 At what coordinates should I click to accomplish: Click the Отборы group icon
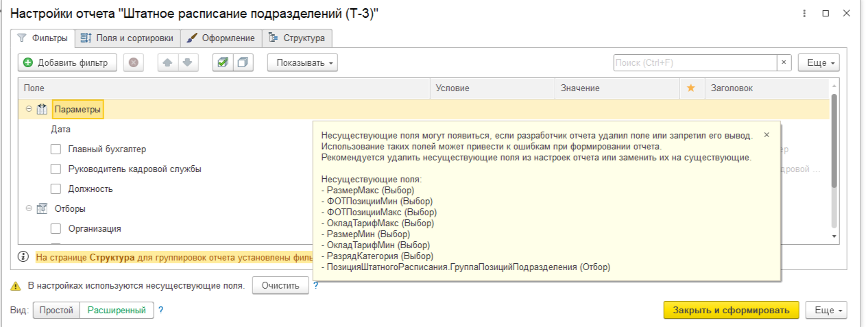(x=42, y=208)
